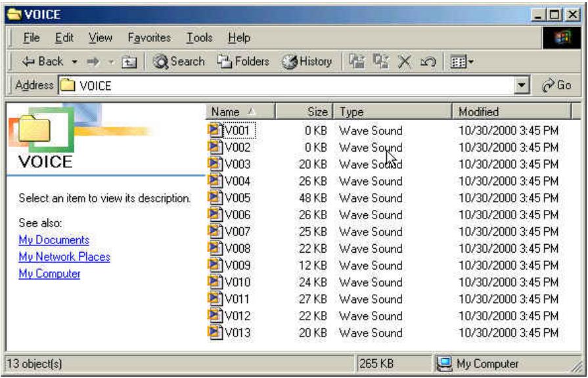
Task: Open the Views dropdown button
Action: [x=462, y=62]
